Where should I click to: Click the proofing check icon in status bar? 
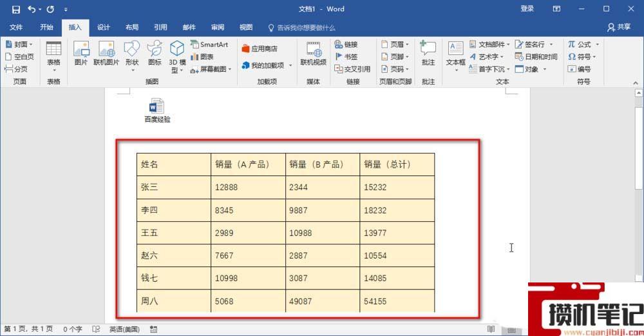[96, 329]
